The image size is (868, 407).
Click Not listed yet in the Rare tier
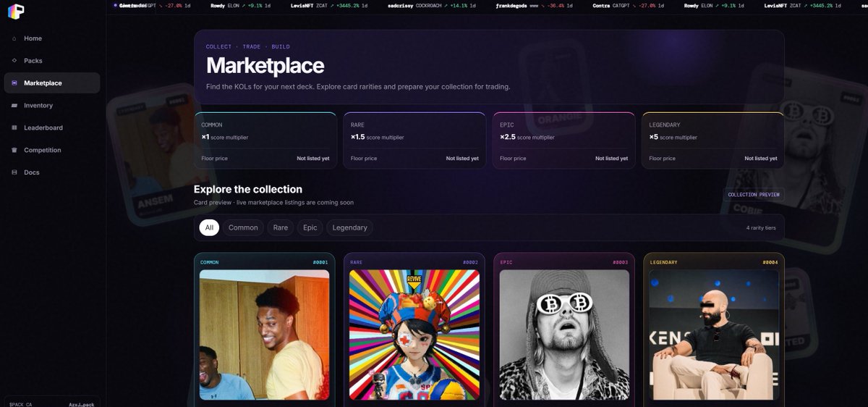[462, 158]
